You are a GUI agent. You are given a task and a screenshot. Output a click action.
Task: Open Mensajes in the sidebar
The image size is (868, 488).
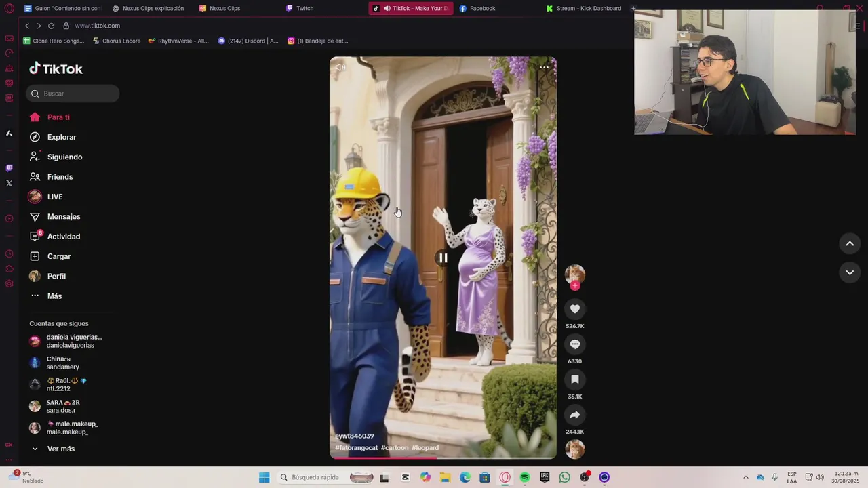(54, 216)
